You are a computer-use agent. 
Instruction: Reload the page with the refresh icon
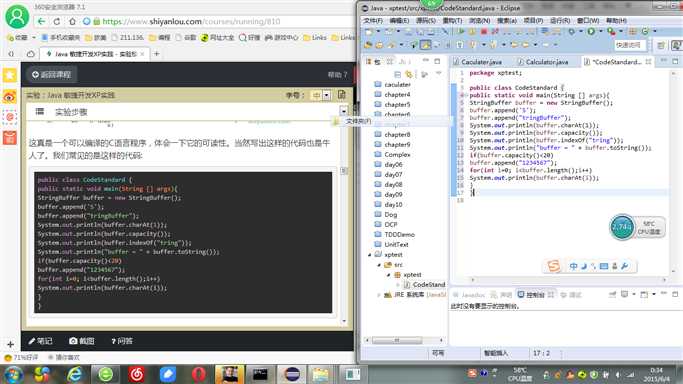point(57,21)
